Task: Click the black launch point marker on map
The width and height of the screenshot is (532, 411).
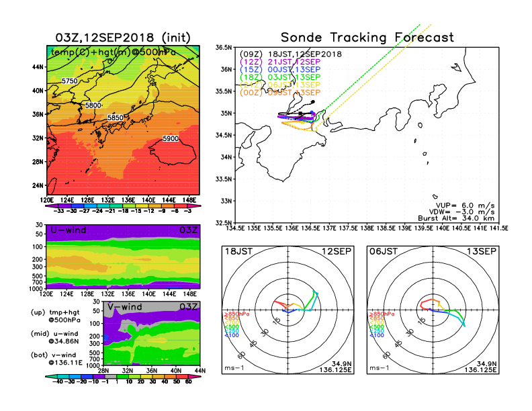Action: point(313,101)
